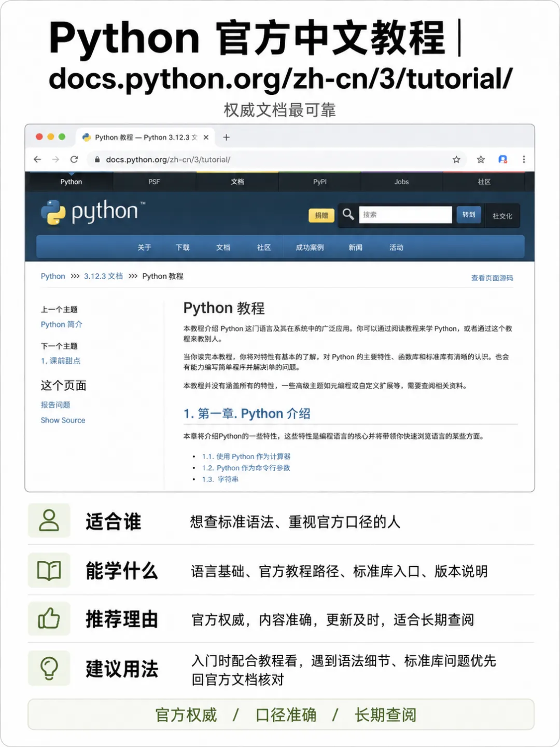Screen dimensions: 560x747
Task: Reload the page with refresh icon
Action: point(74,159)
